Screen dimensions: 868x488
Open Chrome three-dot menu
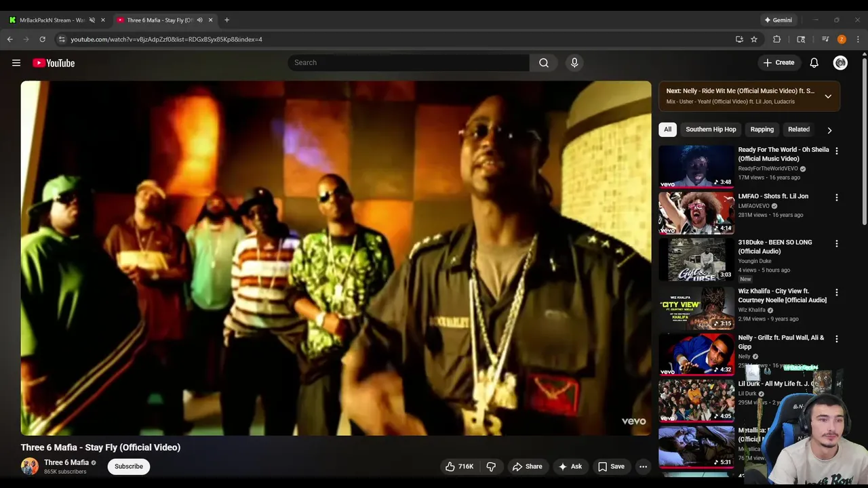[858, 39]
